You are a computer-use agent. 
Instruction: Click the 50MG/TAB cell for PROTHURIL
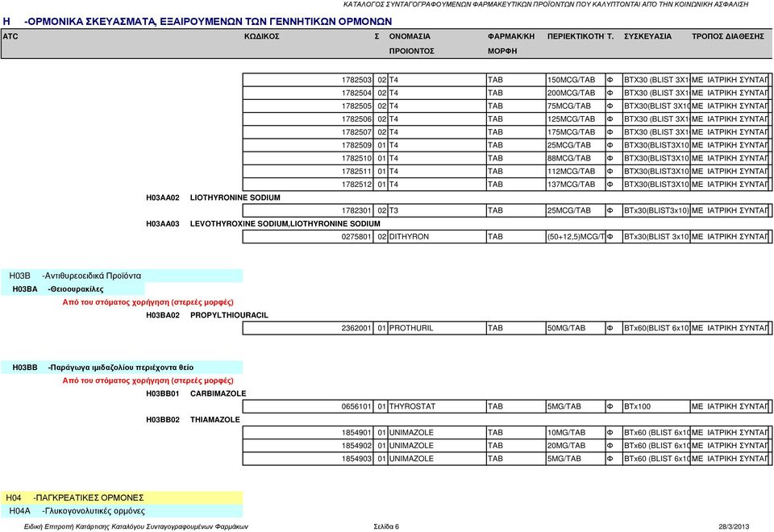click(576, 328)
